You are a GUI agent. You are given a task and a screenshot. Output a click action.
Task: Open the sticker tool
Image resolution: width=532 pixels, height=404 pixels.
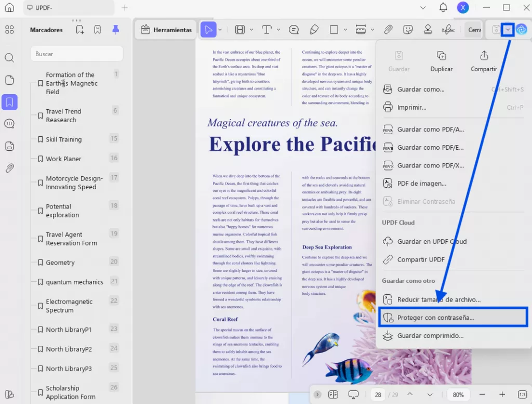point(408,30)
